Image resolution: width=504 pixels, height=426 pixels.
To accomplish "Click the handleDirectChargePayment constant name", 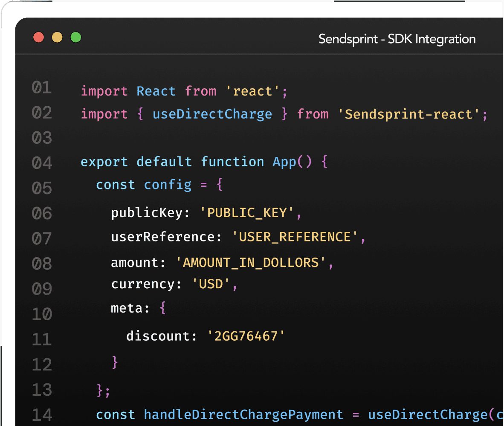I will click(243, 414).
